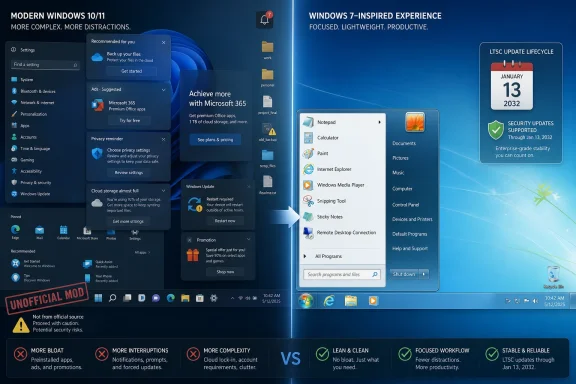Click the notification bell with red badge
576x384 pixels.
pos(264,19)
